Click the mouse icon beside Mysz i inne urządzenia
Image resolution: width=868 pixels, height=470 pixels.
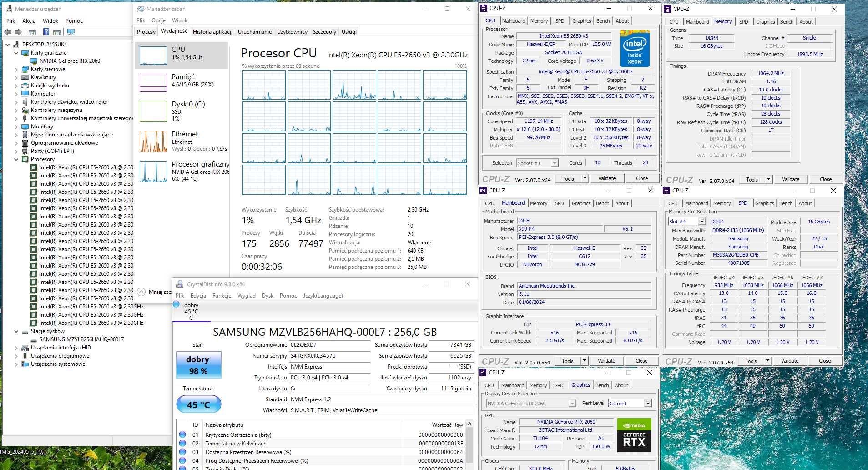pos(25,135)
